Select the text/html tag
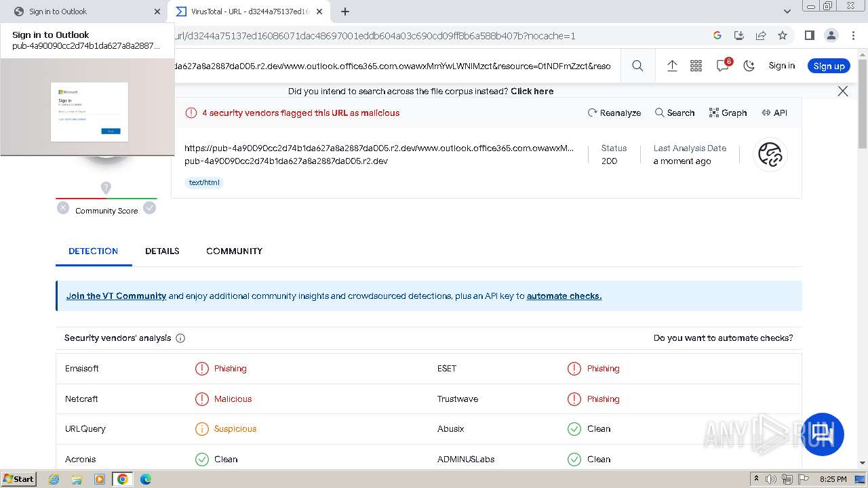Screen dimensions: 868x488 pos(204,182)
